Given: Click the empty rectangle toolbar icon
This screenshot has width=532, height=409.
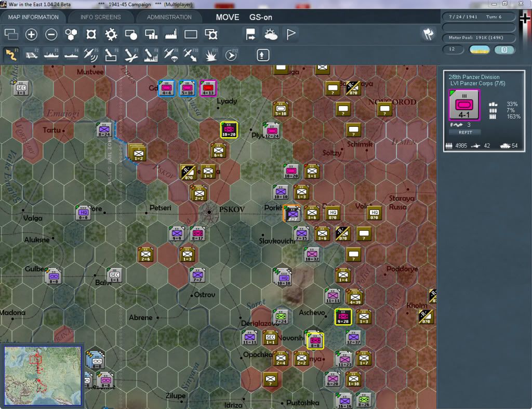Looking at the screenshot, I should [x=191, y=34].
